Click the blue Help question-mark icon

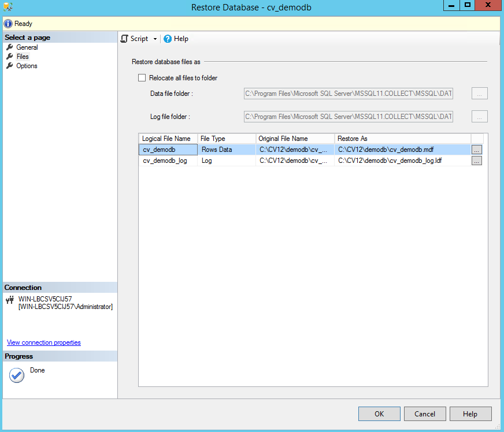(x=168, y=39)
